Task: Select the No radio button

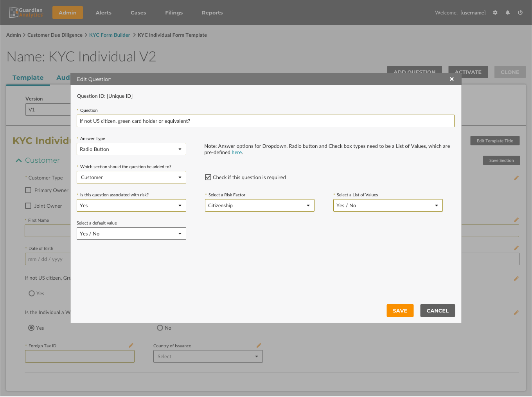Action: (x=160, y=328)
